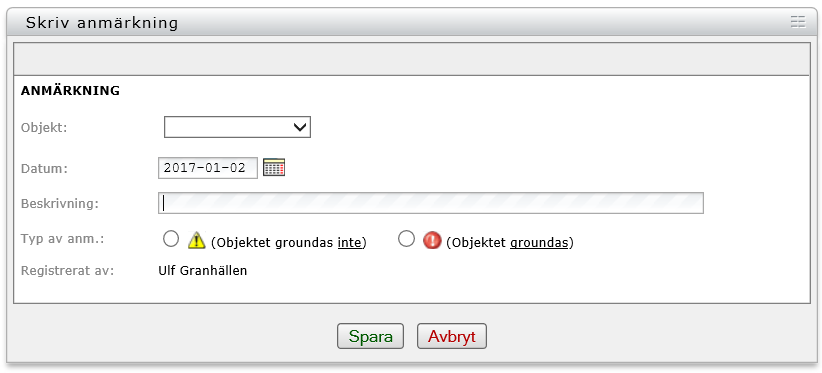Open the calendar date picker icon
This screenshot has height=373, width=822.
click(274, 167)
